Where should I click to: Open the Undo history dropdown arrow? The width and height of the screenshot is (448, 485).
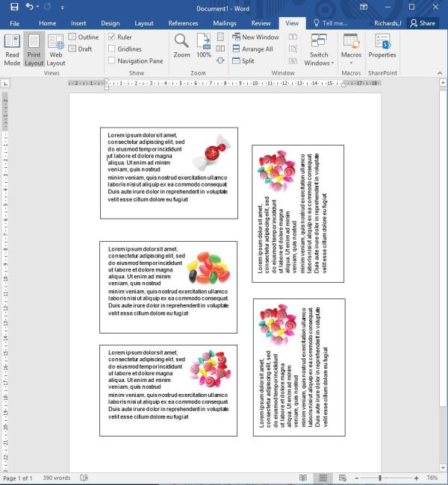(37, 7)
